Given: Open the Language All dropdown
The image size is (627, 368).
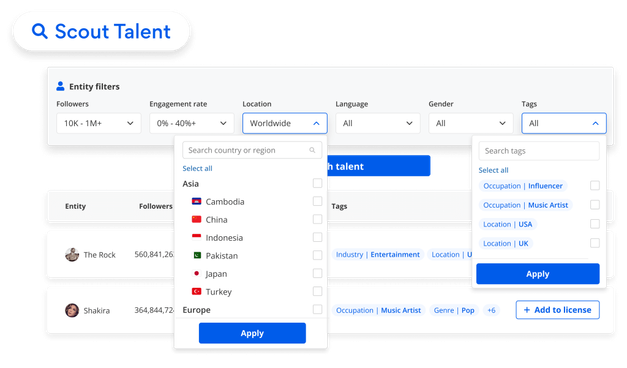Looking at the screenshot, I should [x=378, y=123].
